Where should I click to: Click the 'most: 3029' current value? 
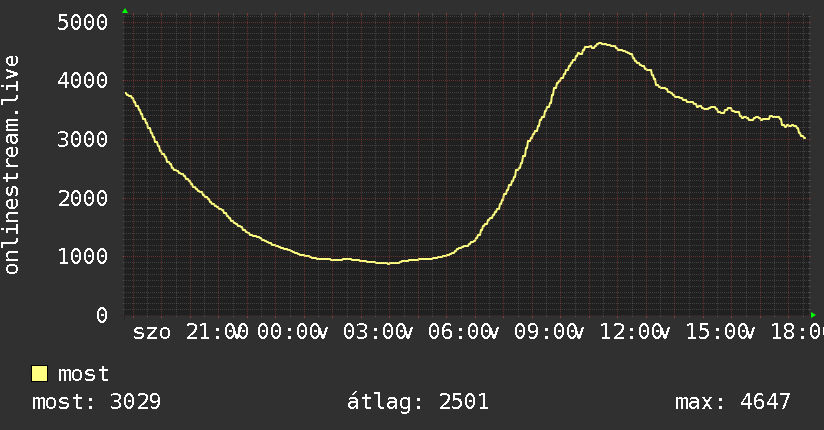pos(96,402)
